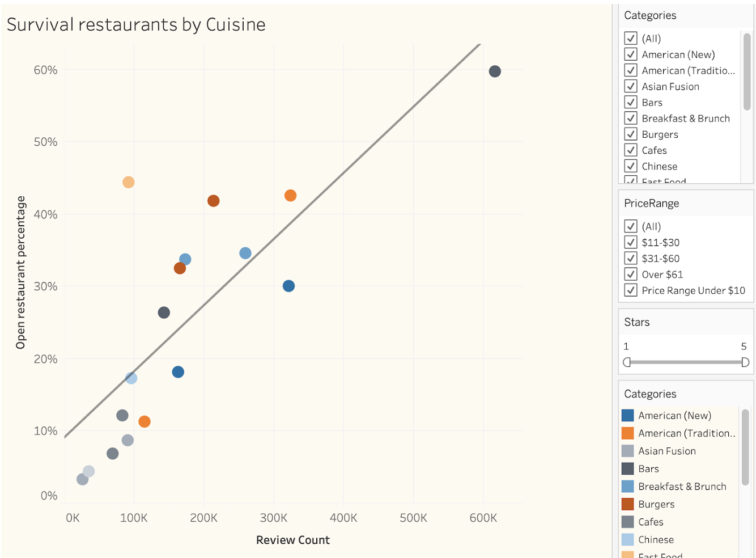
Task: Select the Chinese legend color swatch
Action: (x=627, y=539)
